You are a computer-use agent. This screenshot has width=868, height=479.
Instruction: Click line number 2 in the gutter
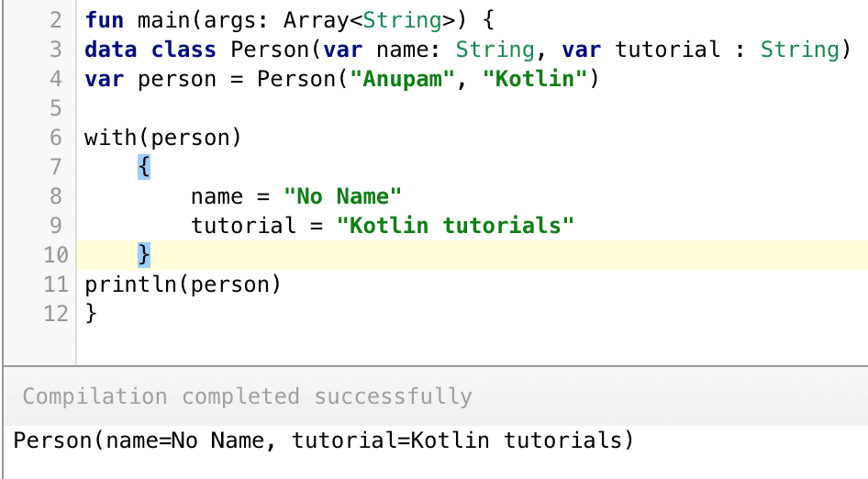[56, 20]
